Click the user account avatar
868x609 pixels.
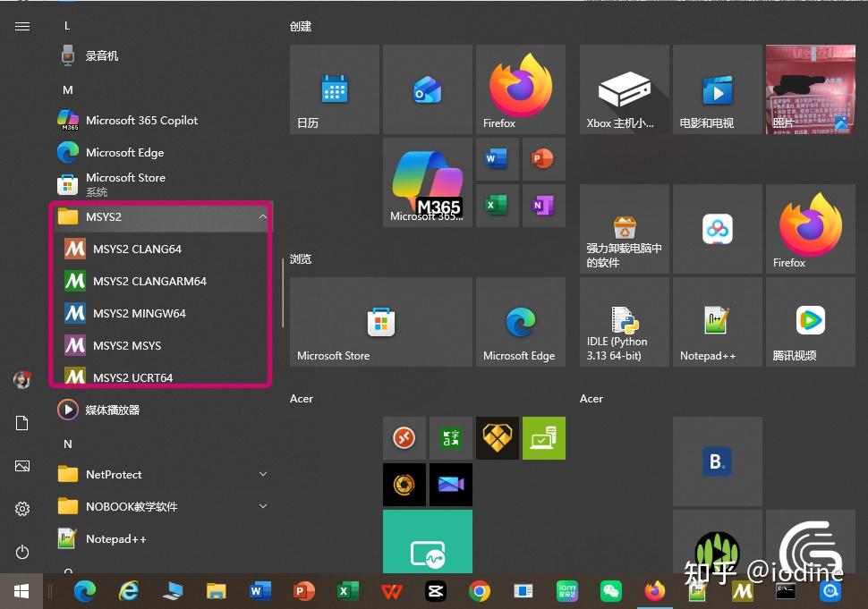tap(21, 379)
